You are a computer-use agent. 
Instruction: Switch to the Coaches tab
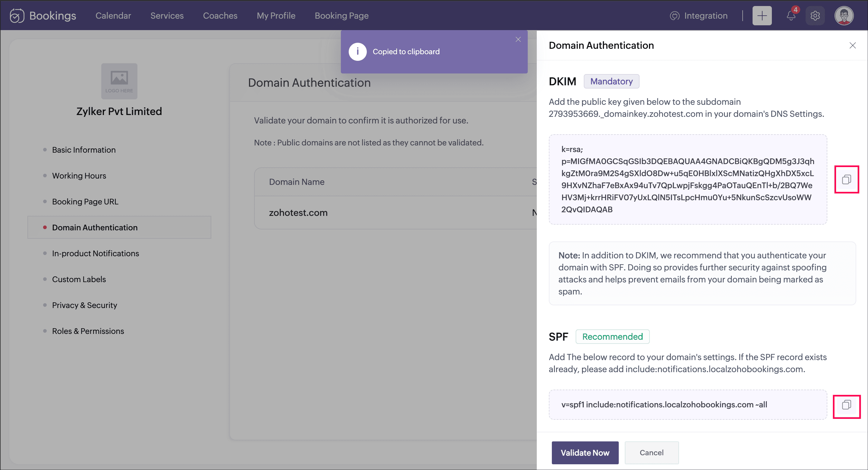tap(220, 16)
